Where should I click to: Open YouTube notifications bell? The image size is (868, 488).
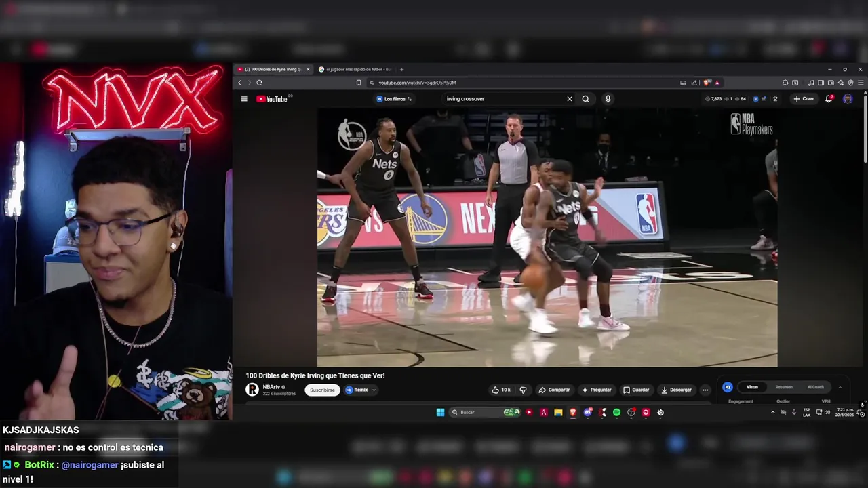(829, 99)
